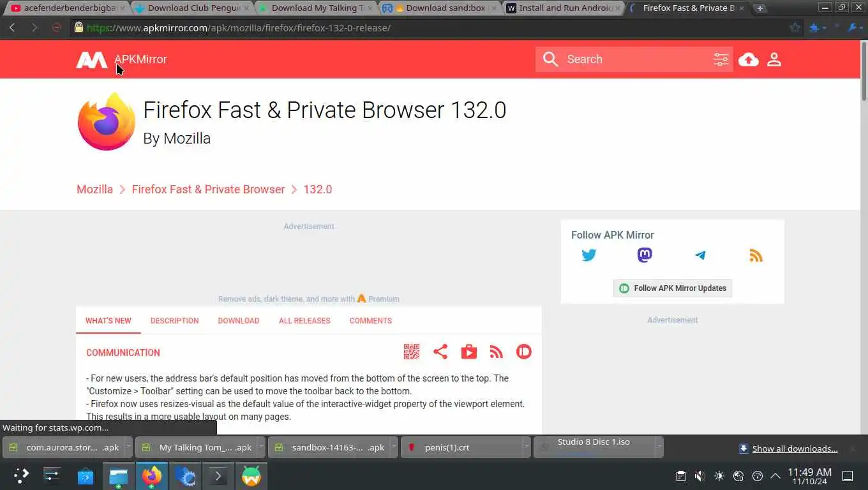Switch to the DESCRIPTION tab
This screenshot has height=490, width=868.
pyautogui.click(x=174, y=321)
